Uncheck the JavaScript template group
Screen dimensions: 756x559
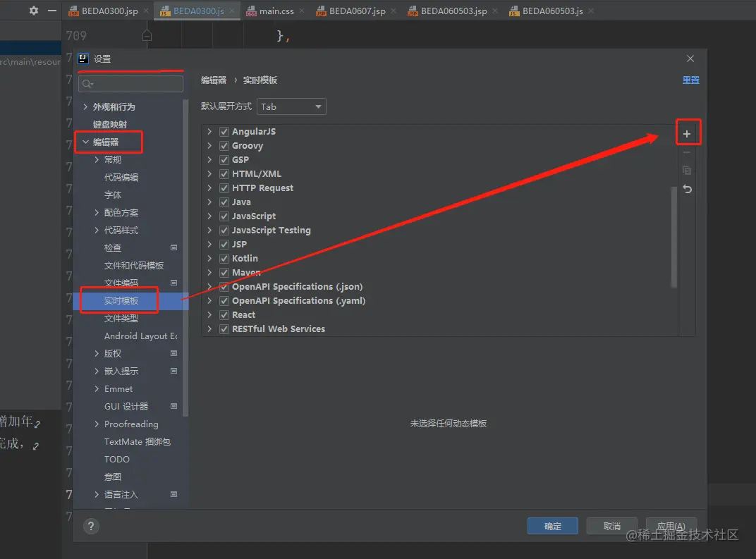(x=224, y=216)
